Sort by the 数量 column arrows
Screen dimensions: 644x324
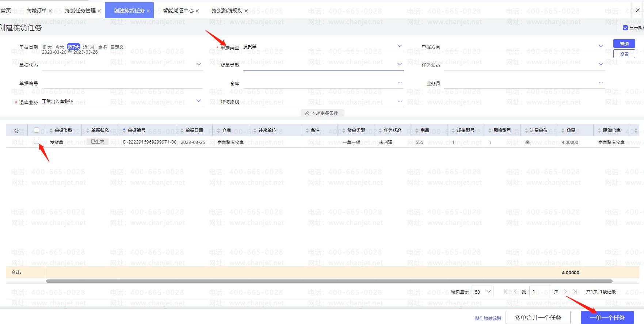pyautogui.click(x=563, y=130)
